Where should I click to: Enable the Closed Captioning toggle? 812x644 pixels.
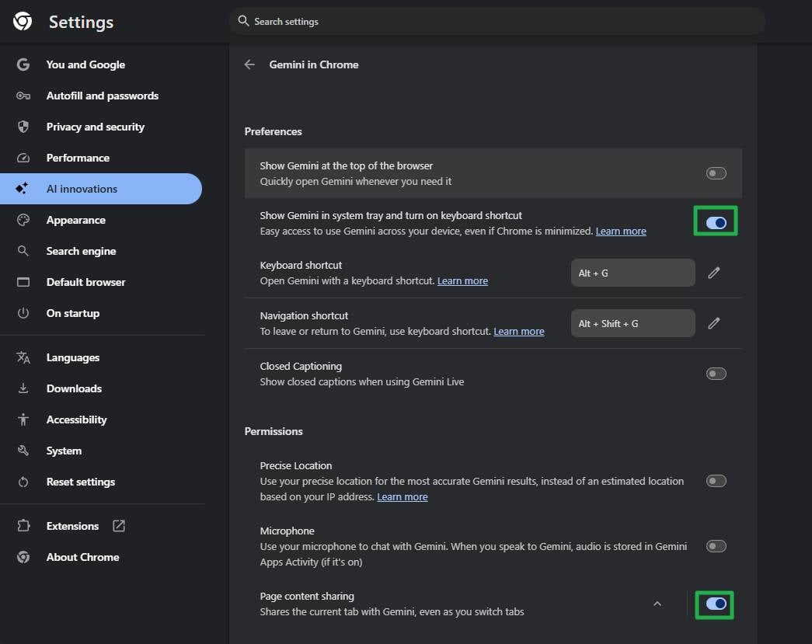click(x=716, y=374)
